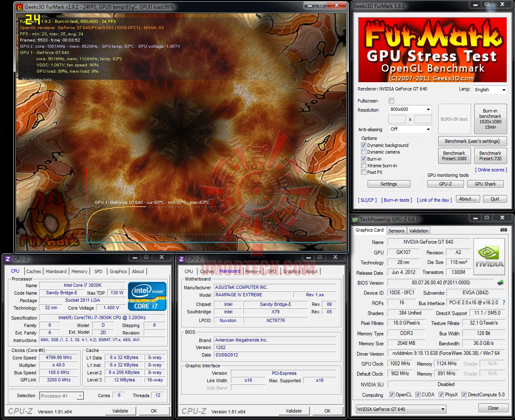Click the BIOS save chip icon in GPU-Z
515x420 pixels.
pyautogui.click(x=500, y=283)
